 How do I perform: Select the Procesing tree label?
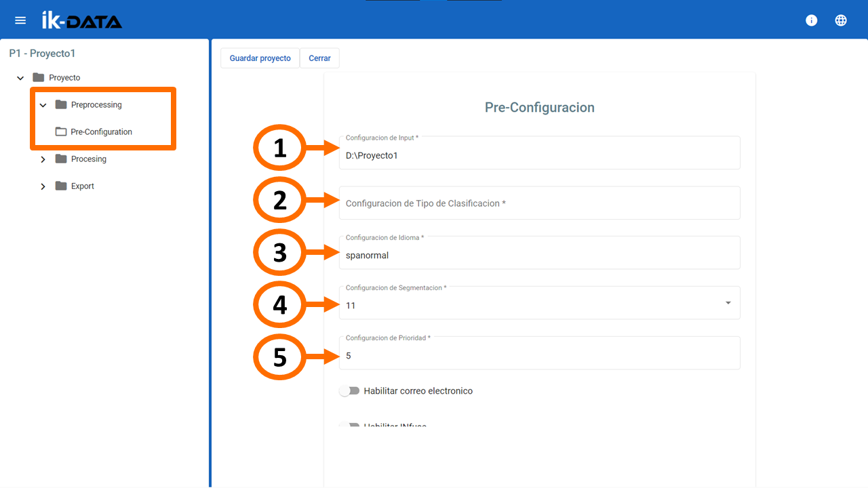(x=89, y=159)
